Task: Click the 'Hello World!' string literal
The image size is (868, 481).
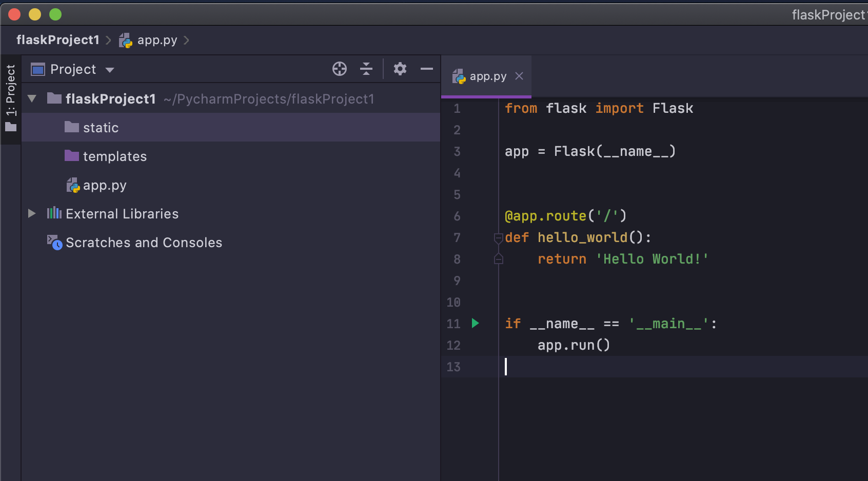Action: [652, 259]
